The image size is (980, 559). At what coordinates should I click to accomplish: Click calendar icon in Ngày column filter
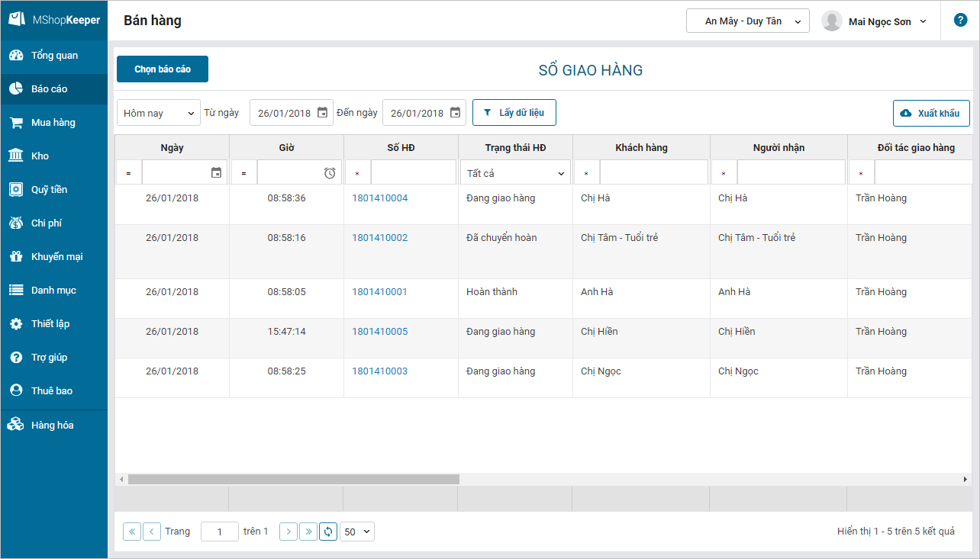point(216,173)
